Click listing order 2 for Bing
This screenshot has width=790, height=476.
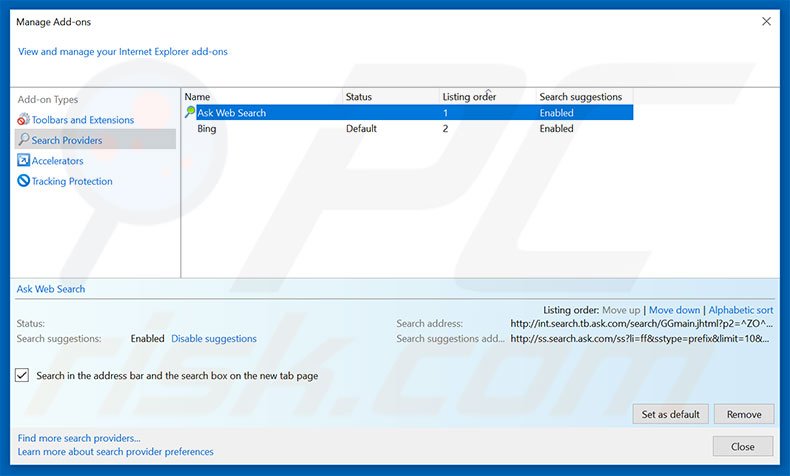click(x=445, y=128)
